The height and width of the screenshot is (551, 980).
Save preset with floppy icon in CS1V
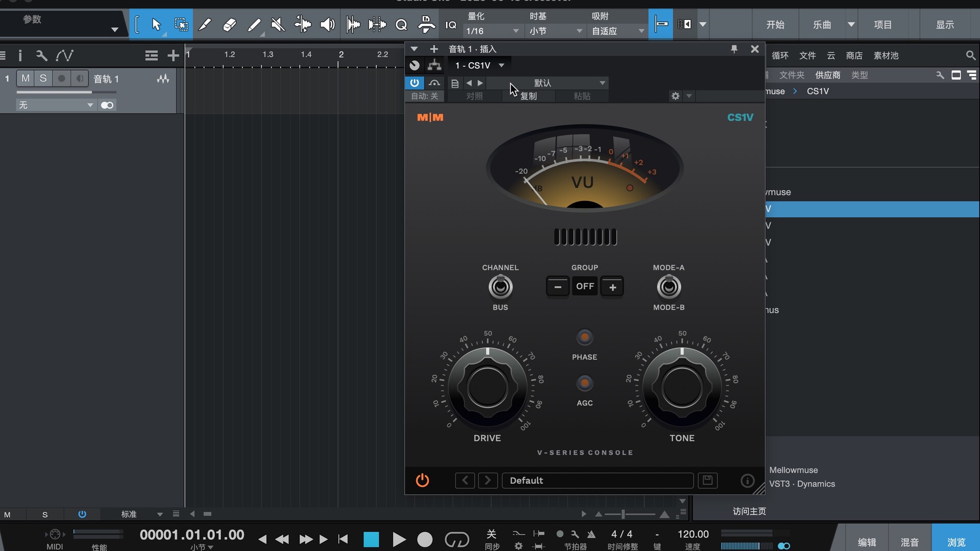[707, 480]
